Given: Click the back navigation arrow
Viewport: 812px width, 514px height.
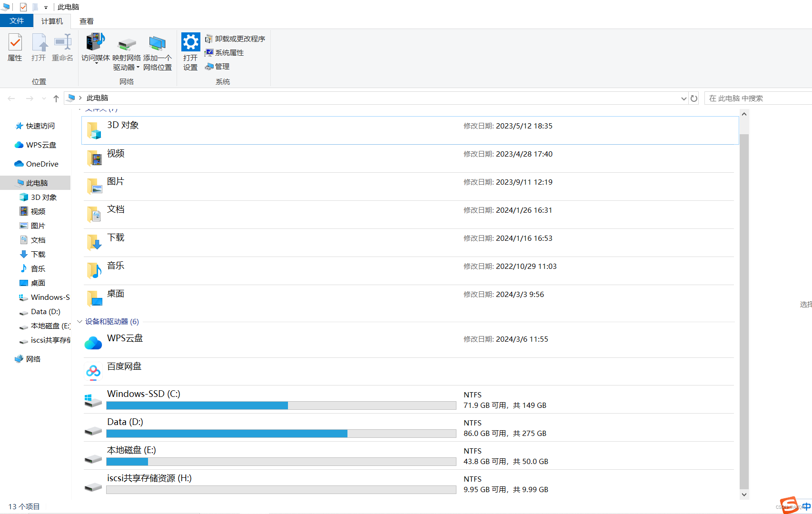Looking at the screenshot, I should 11,99.
